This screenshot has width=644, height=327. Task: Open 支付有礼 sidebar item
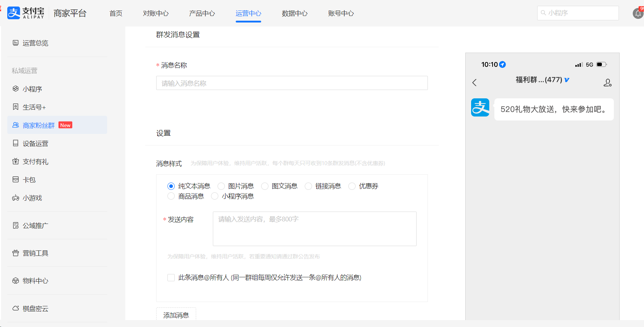pyautogui.click(x=35, y=162)
